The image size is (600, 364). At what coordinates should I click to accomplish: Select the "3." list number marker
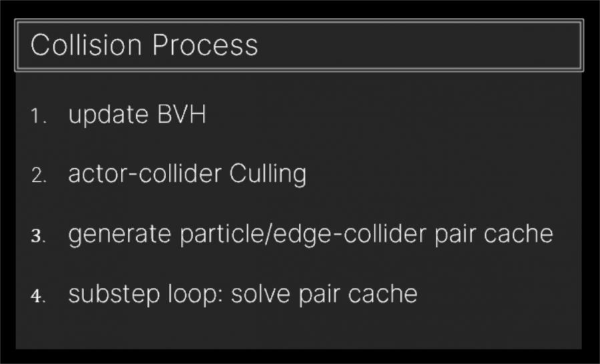tap(39, 236)
